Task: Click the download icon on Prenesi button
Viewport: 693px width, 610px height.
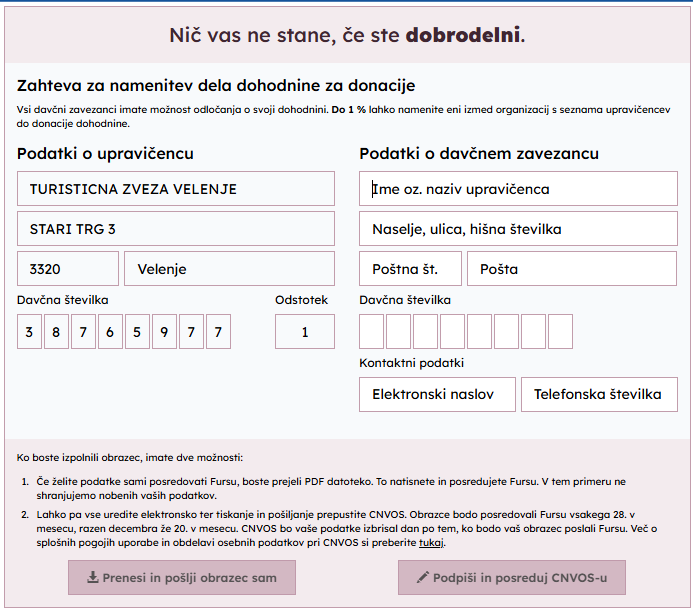Action: click(x=93, y=577)
